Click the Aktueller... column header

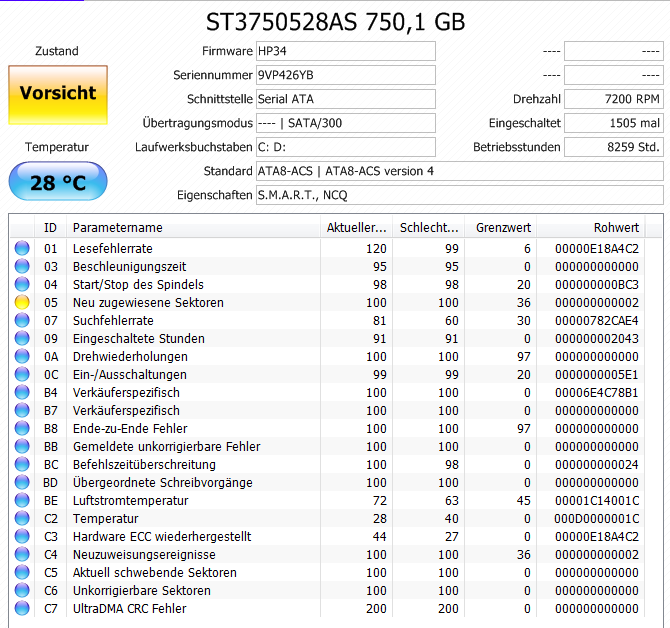356,228
